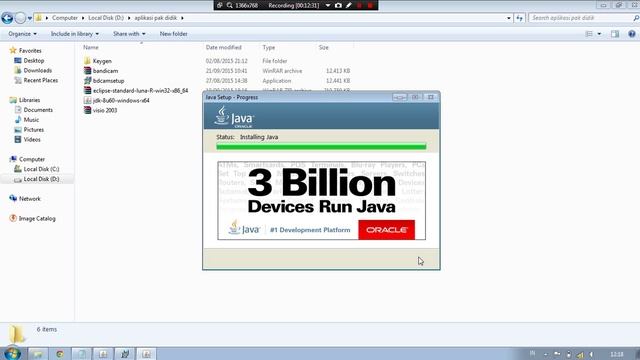Click the taskbar network signal icon
The width and height of the screenshot is (640, 360).
tap(580, 354)
